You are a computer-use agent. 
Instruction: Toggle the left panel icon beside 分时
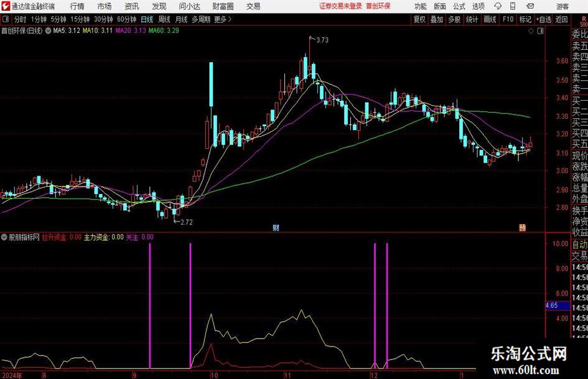[x=5, y=19]
